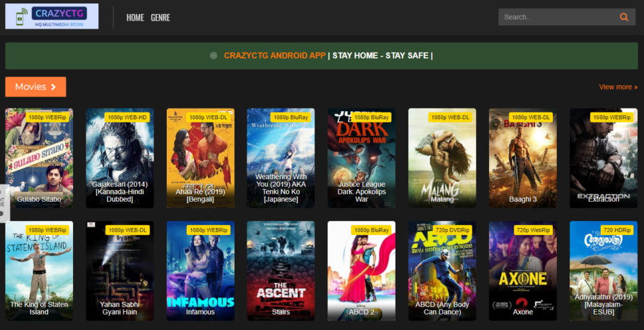This screenshot has width=644, height=330.
Task: Click the orange Movies button
Action: (36, 86)
